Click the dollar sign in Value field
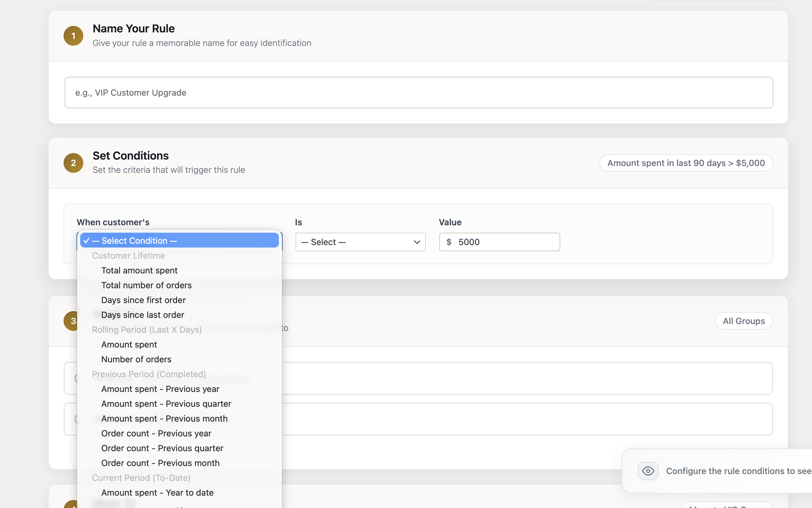 pyautogui.click(x=449, y=242)
